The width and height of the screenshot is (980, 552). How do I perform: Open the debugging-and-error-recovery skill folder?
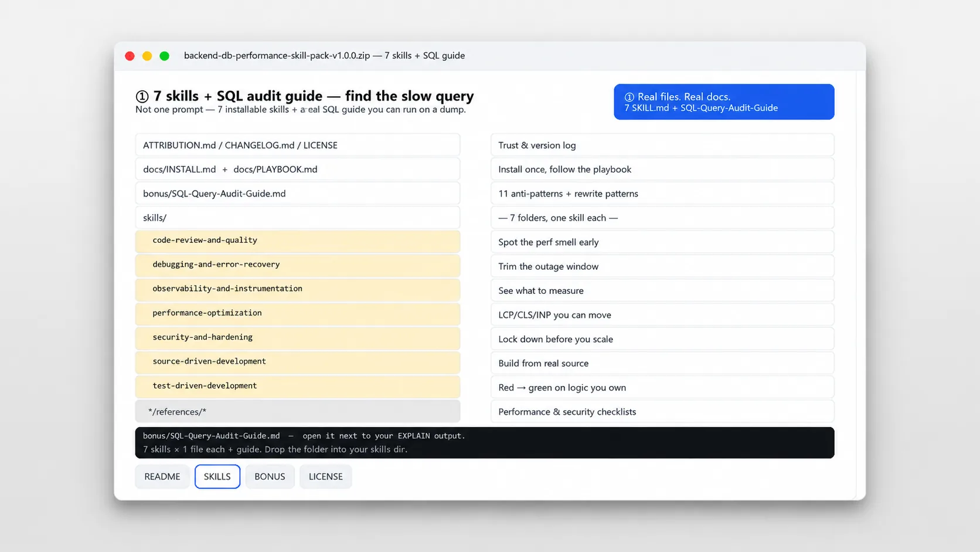[x=298, y=265]
